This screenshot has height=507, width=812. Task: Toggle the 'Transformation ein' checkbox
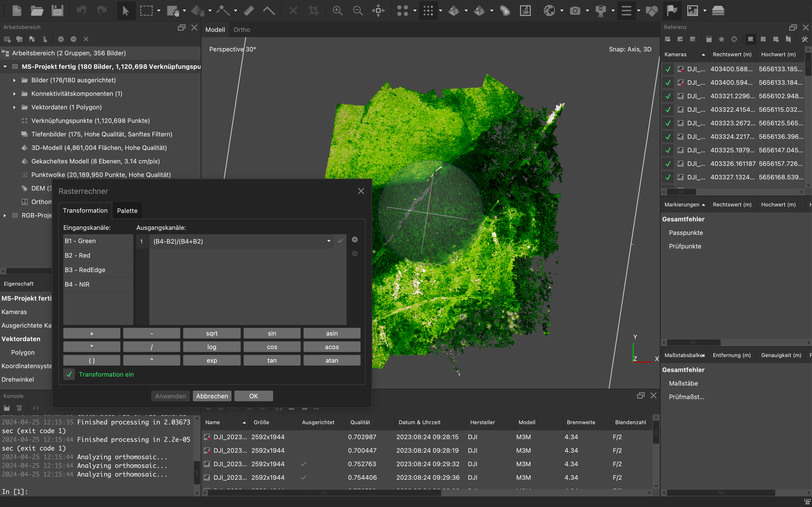coord(69,374)
